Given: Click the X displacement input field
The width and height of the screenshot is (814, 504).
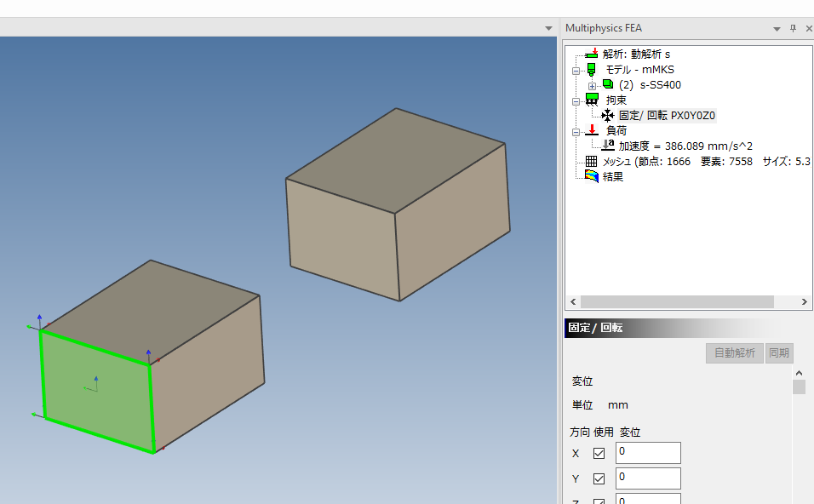Looking at the screenshot, I should coord(648,453).
